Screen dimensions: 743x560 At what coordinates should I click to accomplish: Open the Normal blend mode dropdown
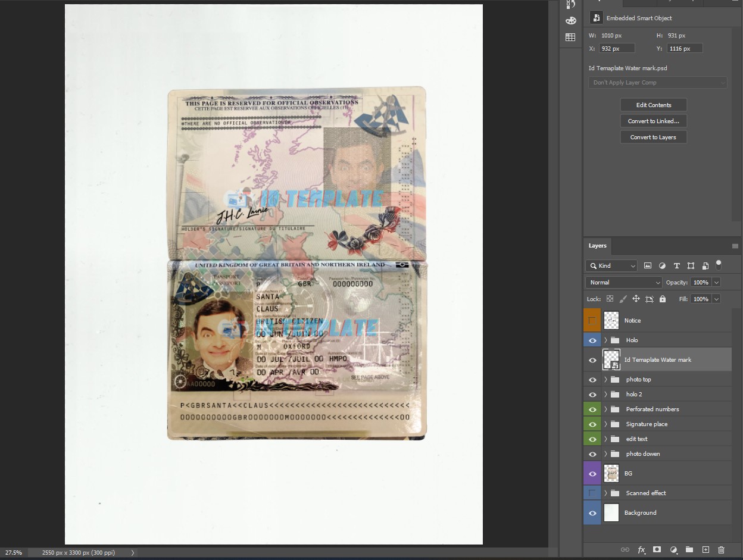coord(624,283)
